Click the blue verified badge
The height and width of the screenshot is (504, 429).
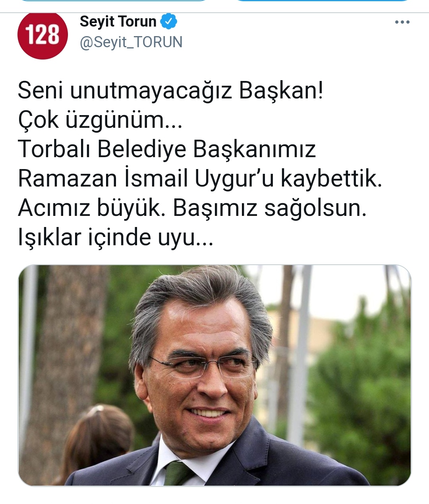168,21
